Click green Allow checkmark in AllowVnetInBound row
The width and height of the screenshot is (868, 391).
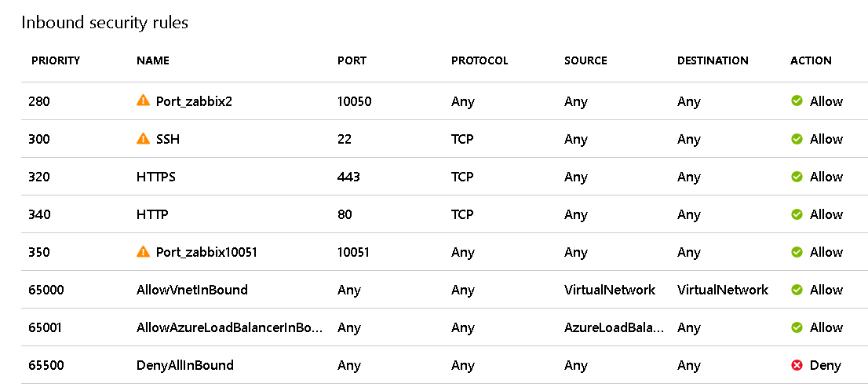(797, 290)
